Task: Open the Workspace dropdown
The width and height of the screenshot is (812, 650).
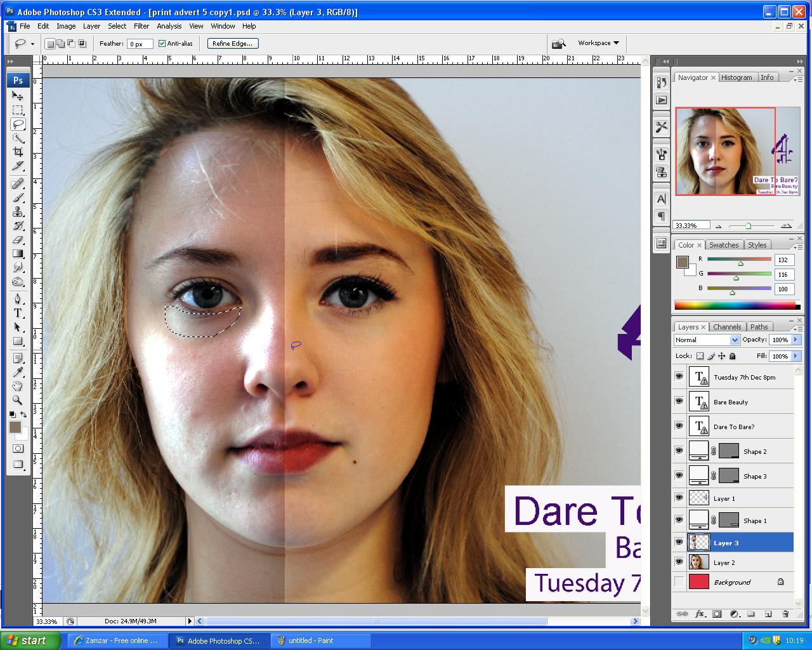Action: 598,43
